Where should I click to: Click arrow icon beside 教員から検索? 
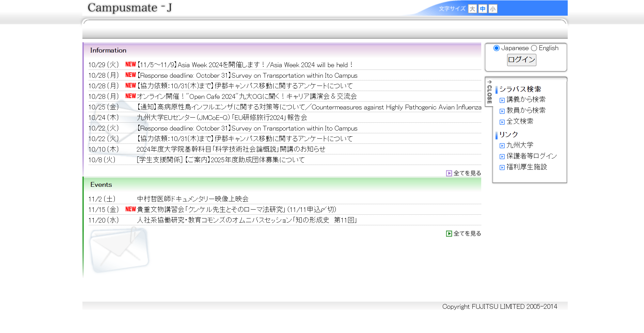tap(502, 111)
